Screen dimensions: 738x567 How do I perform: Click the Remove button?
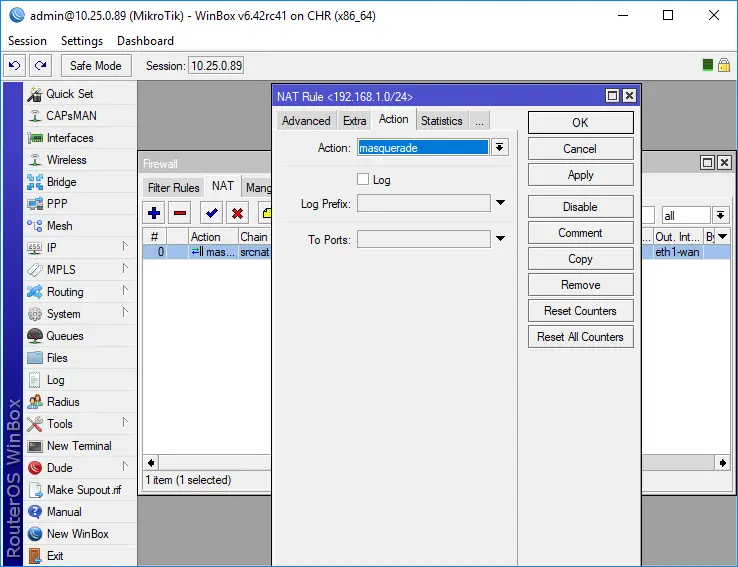580,285
